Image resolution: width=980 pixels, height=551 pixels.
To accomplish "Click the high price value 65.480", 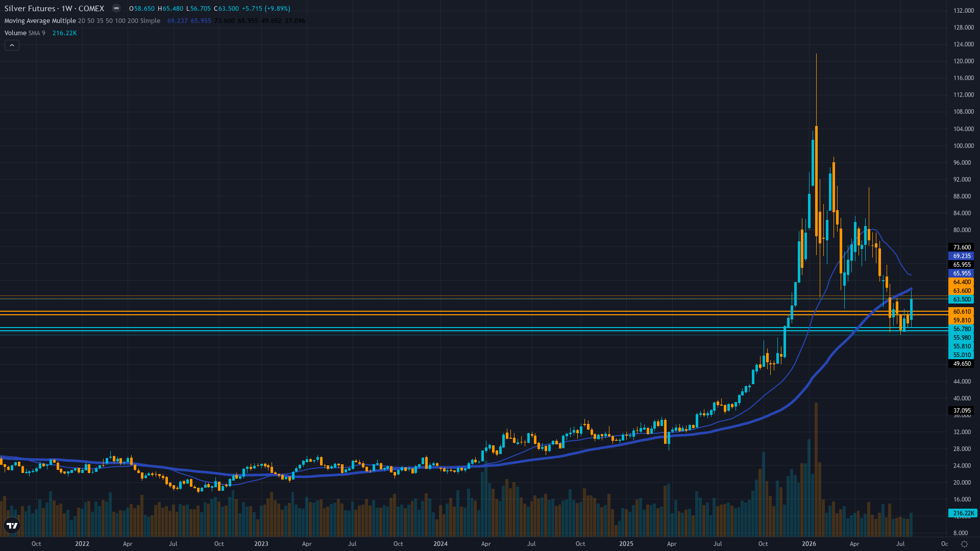I will pyautogui.click(x=173, y=9).
